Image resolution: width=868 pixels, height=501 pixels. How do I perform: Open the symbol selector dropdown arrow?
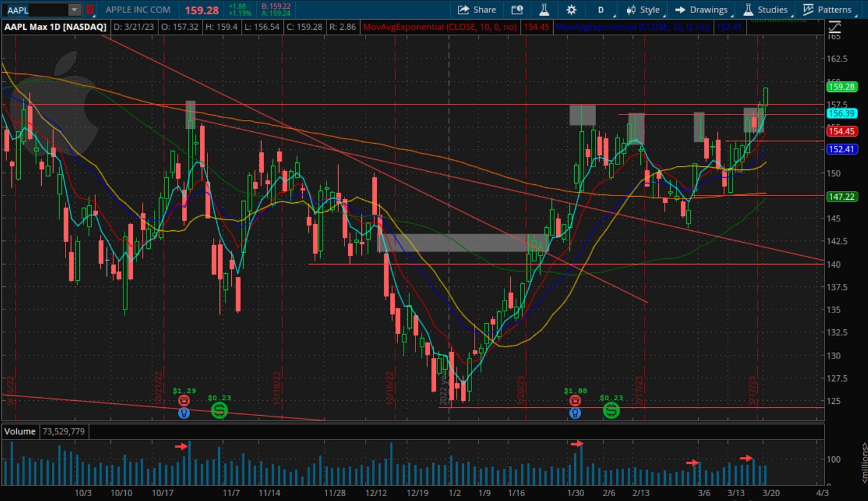(x=75, y=10)
